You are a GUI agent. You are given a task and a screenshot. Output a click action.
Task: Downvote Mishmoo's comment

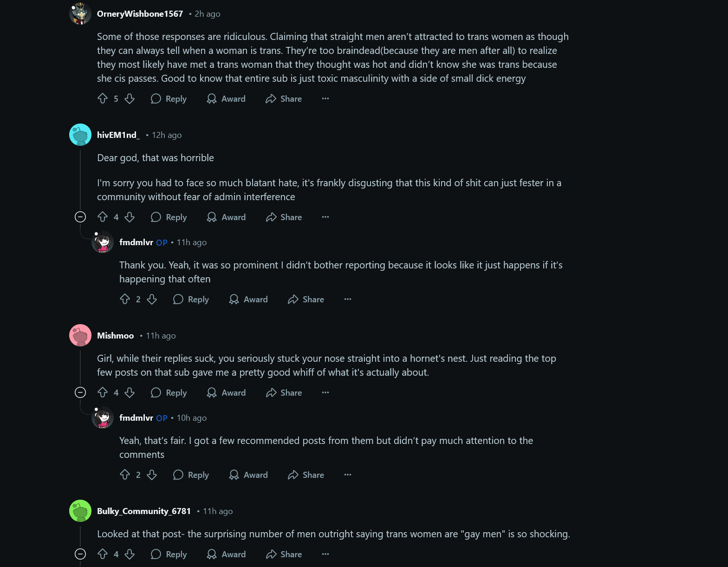coord(130,392)
